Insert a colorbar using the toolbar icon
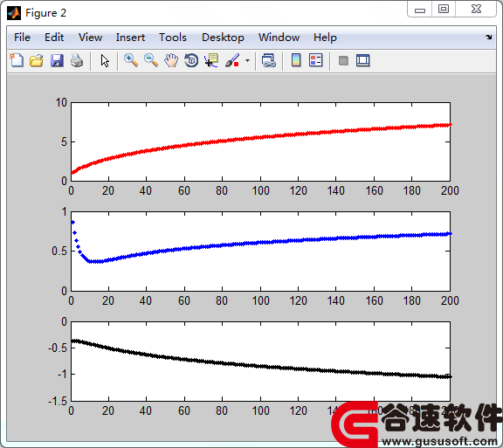Viewport: 503px width, 448px height. 296,60
